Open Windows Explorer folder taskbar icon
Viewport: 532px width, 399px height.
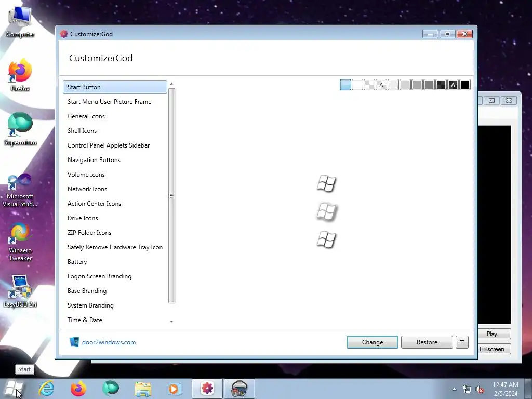[143, 389]
